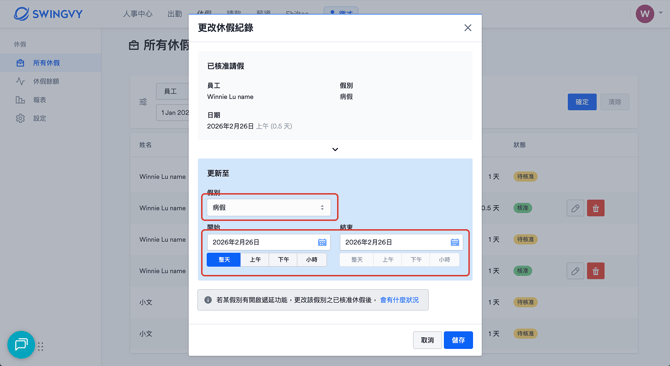Delete the 1 天 approved leave record

(596, 271)
